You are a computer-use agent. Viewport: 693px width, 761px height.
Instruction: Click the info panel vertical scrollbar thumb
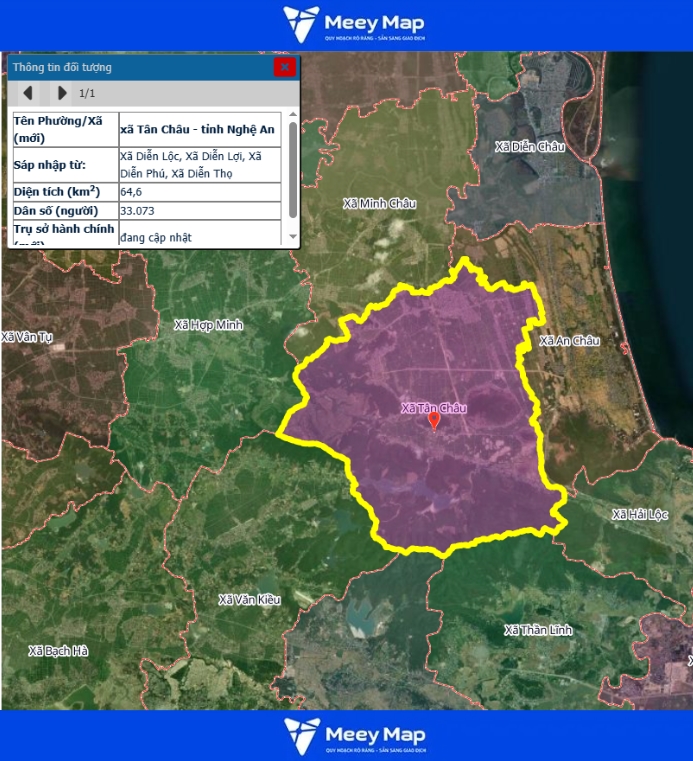(x=293, y=170)
